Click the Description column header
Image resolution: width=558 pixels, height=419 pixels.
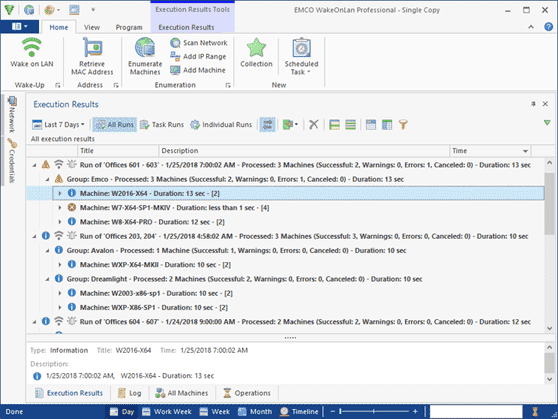(x=304, y=151)
